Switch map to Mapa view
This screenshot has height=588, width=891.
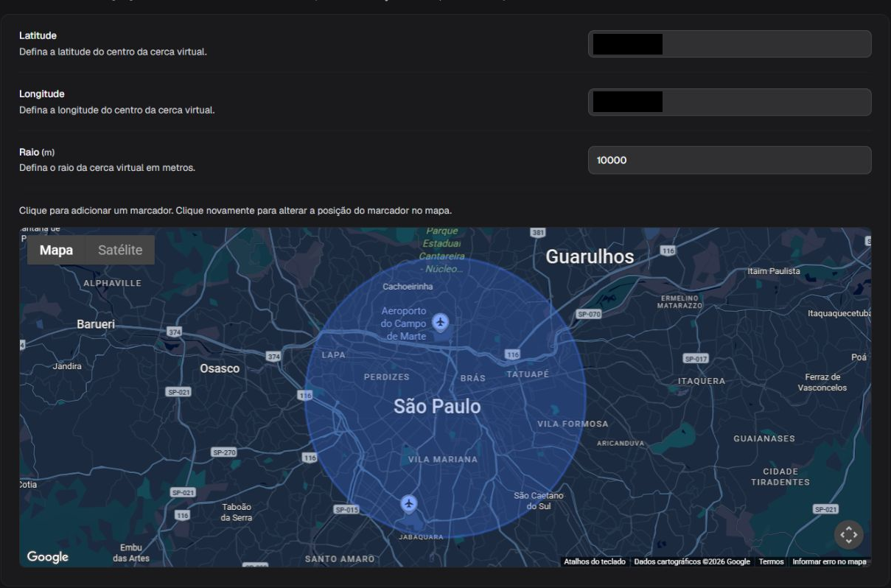[x=57, y=250]
